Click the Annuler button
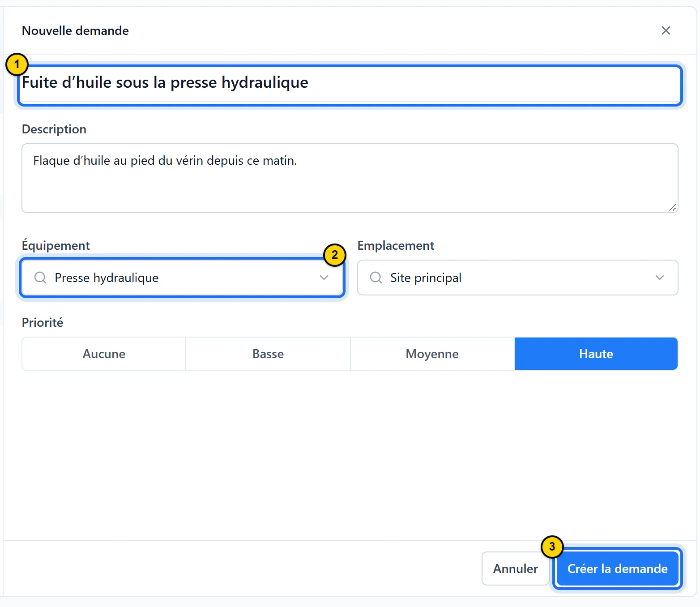Viewport: 700px width, 607px height. (516, 569)
